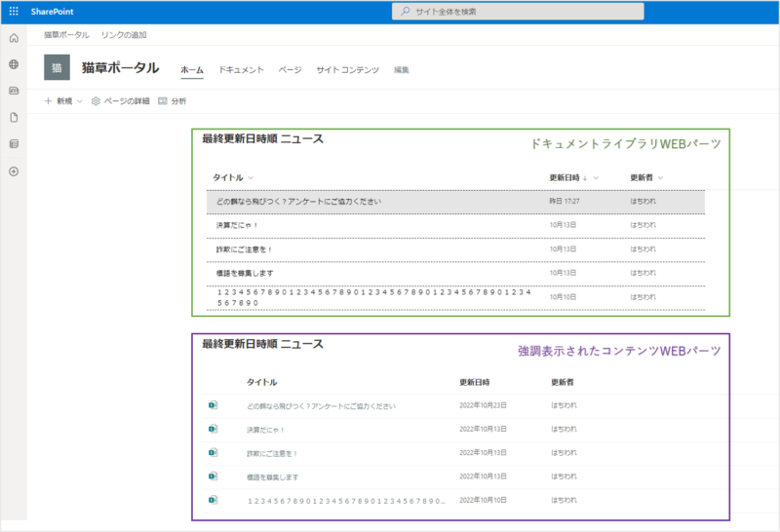This screenshot has width=780, height=532.
Task: Click the My Lists icon in sidebar
Action: 14,144
